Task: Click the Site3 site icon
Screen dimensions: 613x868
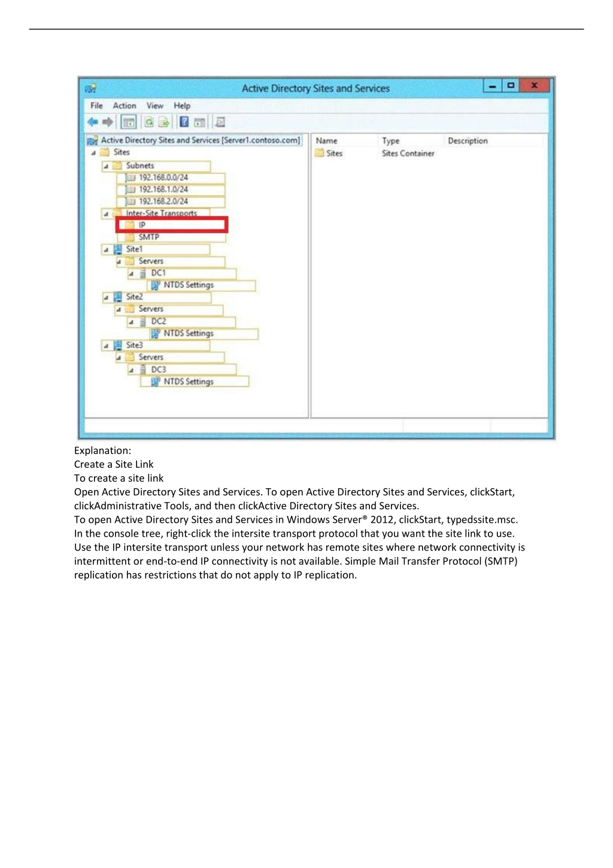Action: pyautogui.click(x=118, y=346)
